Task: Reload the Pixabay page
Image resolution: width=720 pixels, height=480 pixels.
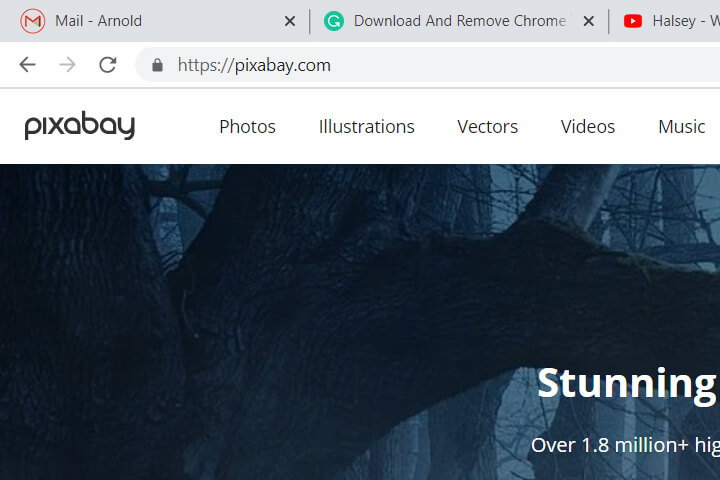Action: pos(108,65)
